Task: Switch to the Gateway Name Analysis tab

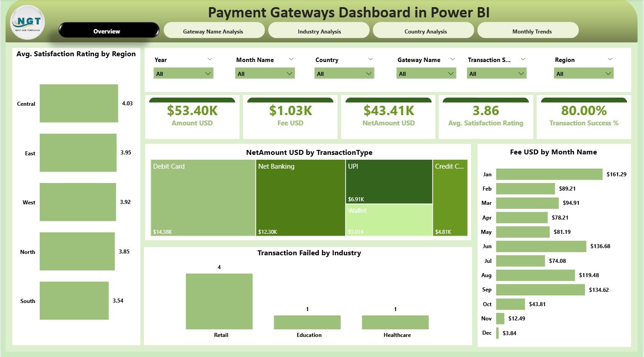Action: point(214,30)
